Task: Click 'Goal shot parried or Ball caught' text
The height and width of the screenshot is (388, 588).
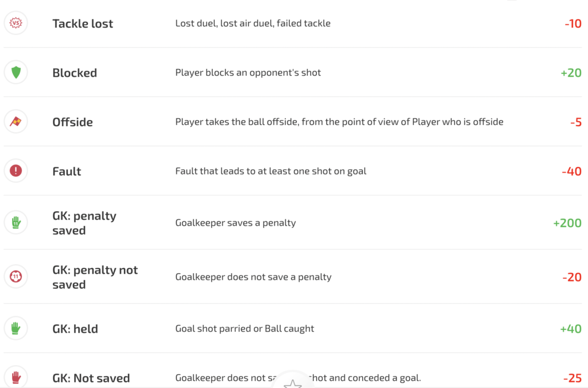Action: [x=245, y=329]
